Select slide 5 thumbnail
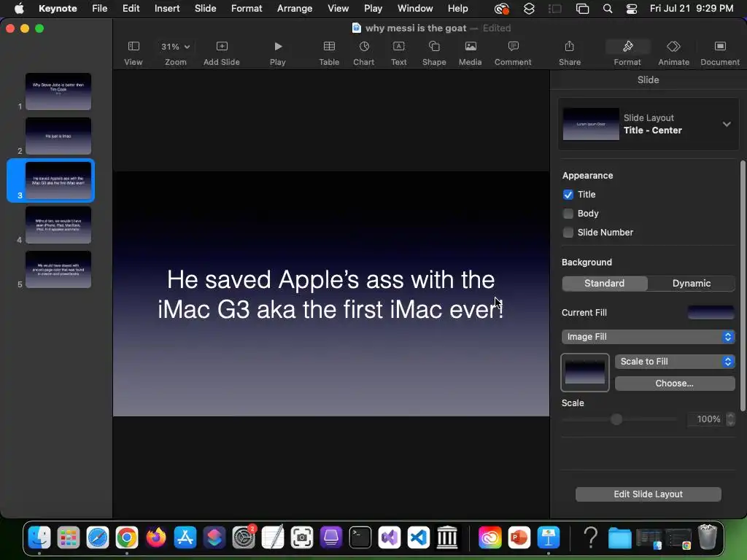Screen dimensions: 747x560 (x=58, y=270)
